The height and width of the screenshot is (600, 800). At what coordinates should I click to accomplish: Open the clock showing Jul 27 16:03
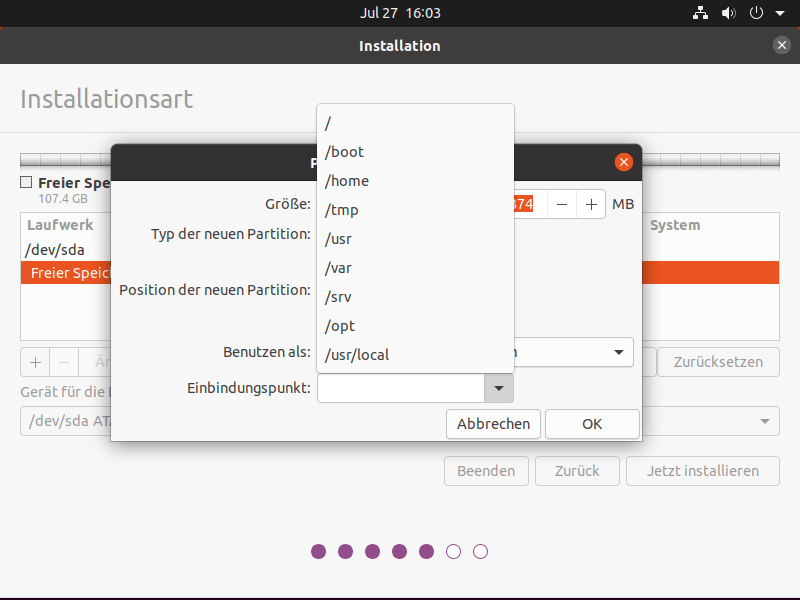click(400, 13)
